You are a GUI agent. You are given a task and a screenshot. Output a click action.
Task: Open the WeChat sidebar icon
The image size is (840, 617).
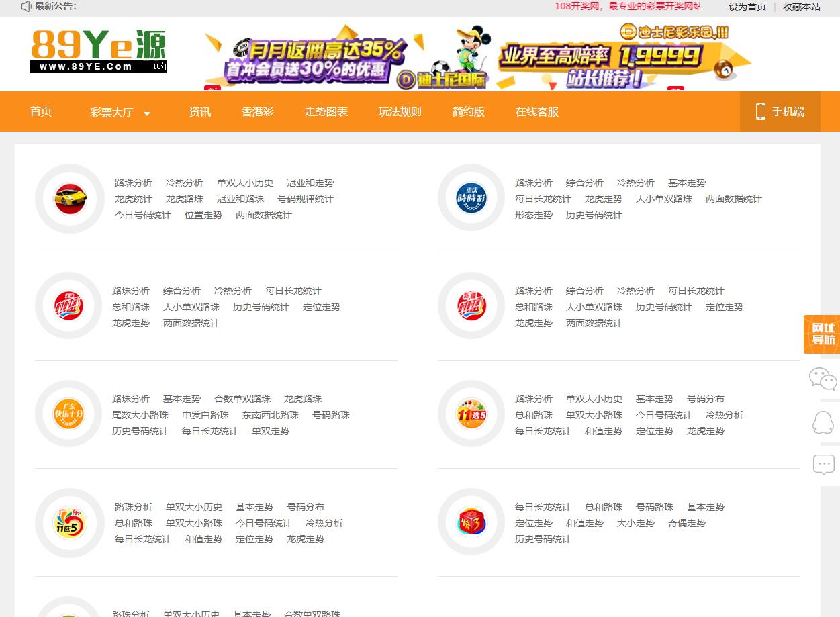point(823,379)
